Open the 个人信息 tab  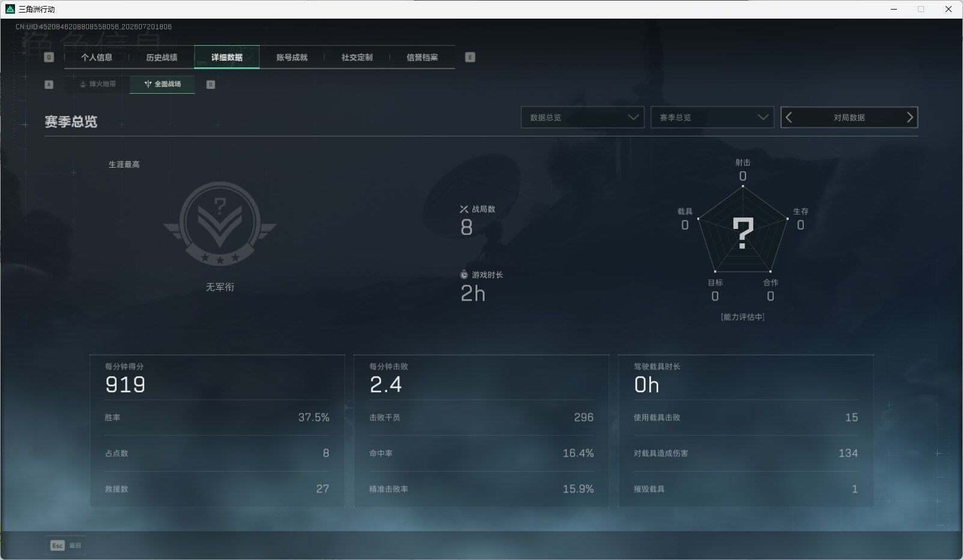[97, 57]
